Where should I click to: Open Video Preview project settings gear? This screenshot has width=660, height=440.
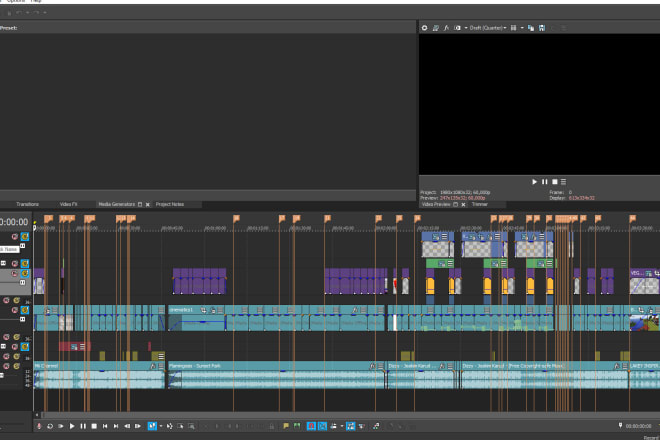[424, 28]
